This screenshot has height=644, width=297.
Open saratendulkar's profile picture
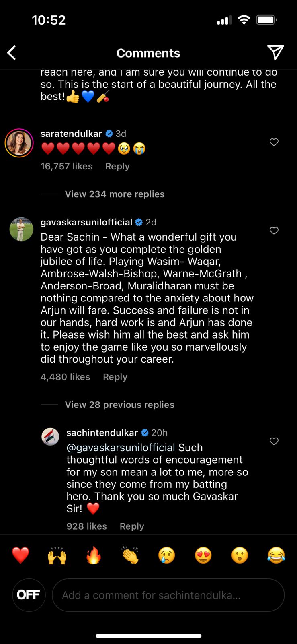[x=19, y=142]
